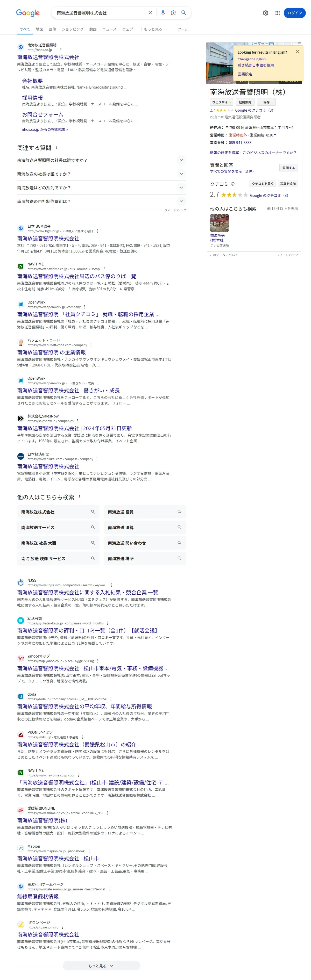Click the blue magnifier search icon

[183, 13]
